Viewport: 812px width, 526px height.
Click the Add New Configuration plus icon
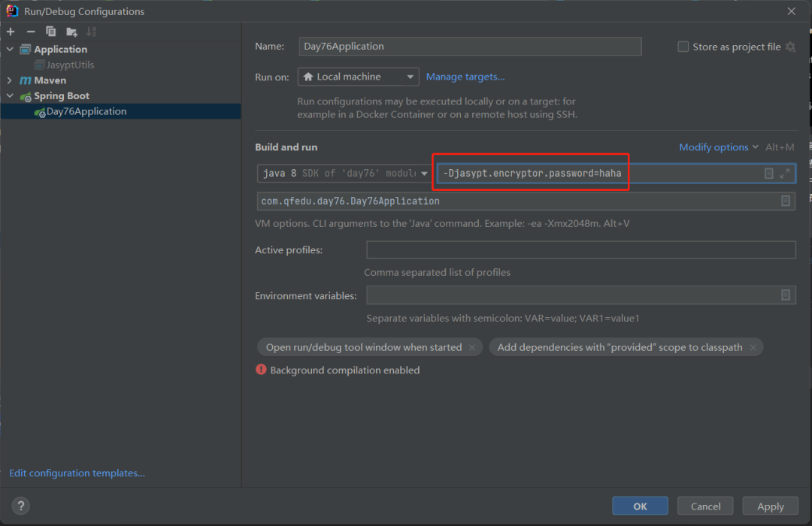[x=11, y=32]
